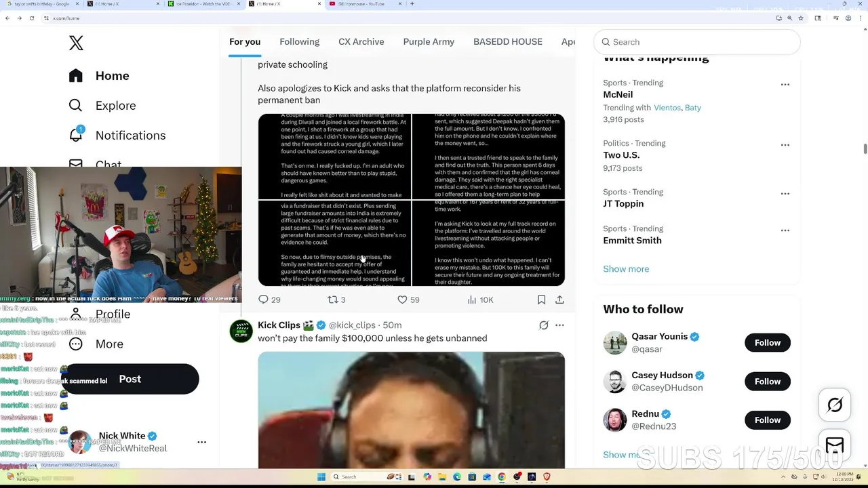Open reply on post with 29 comments
This screenshot has height=488, width=868.
(x=269, y=300)
